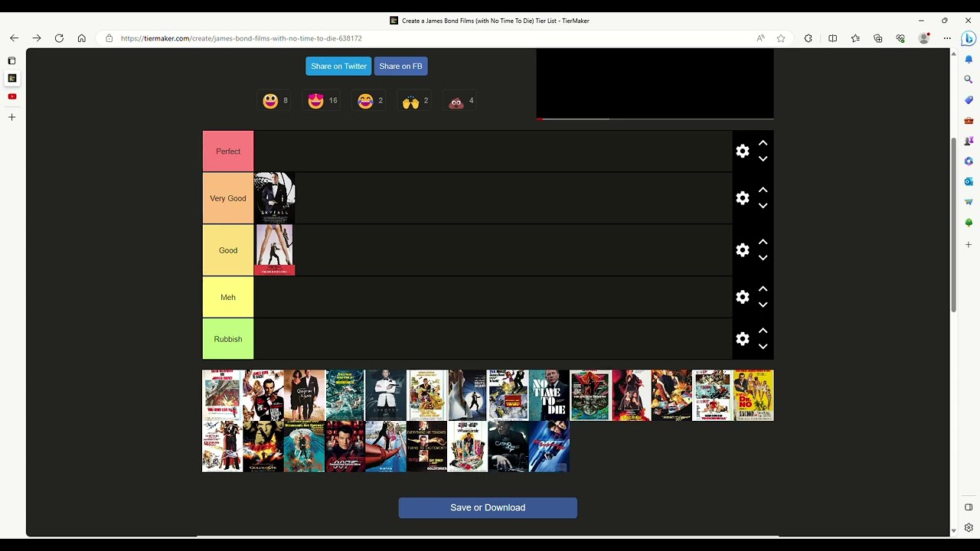Pick the Quantum of Solace poster
This screenshot has width=980, height=551.
[304, 396]
